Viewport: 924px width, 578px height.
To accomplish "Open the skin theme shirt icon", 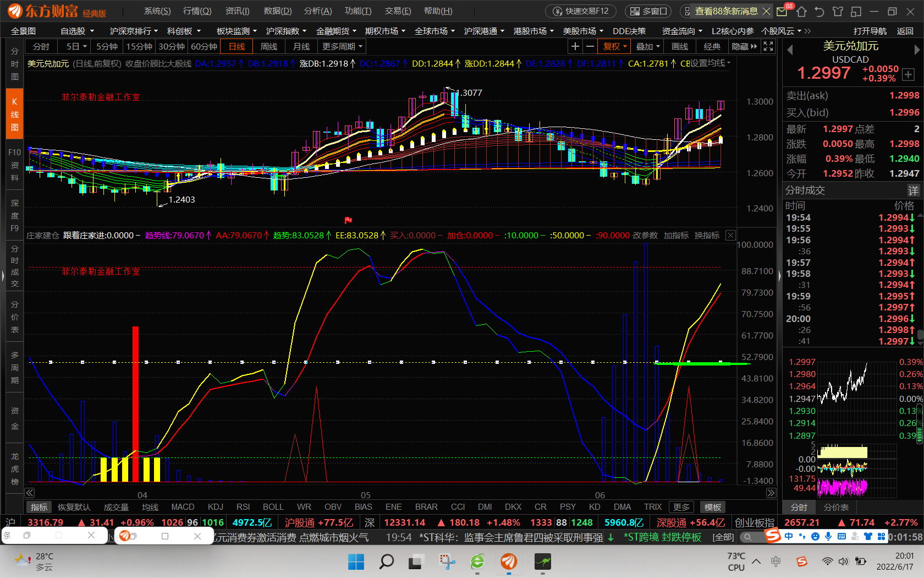I will (838, 11).
